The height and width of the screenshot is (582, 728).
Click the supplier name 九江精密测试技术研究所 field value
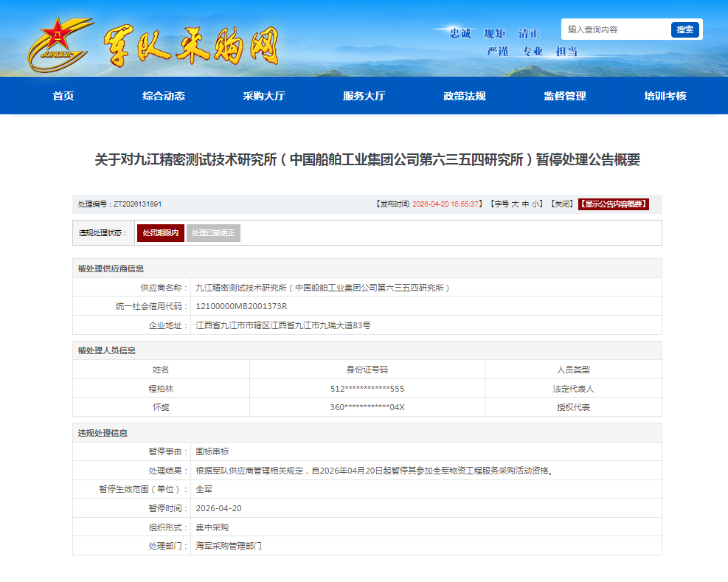point(322,288)
